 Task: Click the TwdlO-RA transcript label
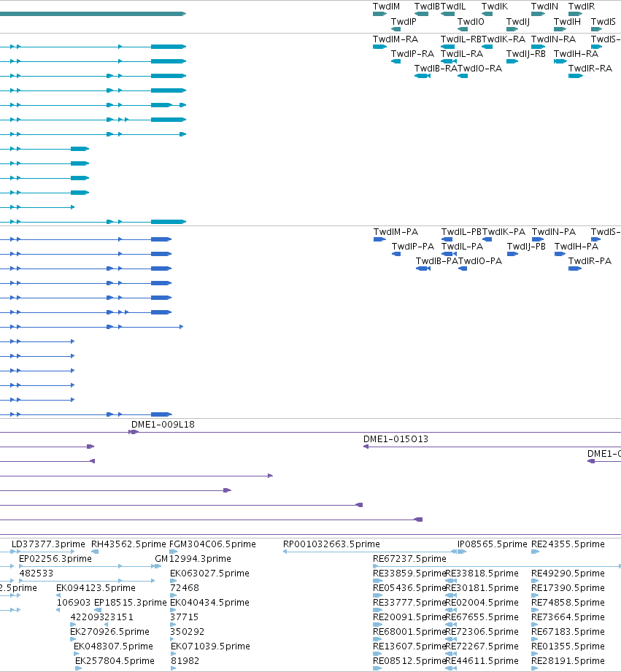click(479, 68)
